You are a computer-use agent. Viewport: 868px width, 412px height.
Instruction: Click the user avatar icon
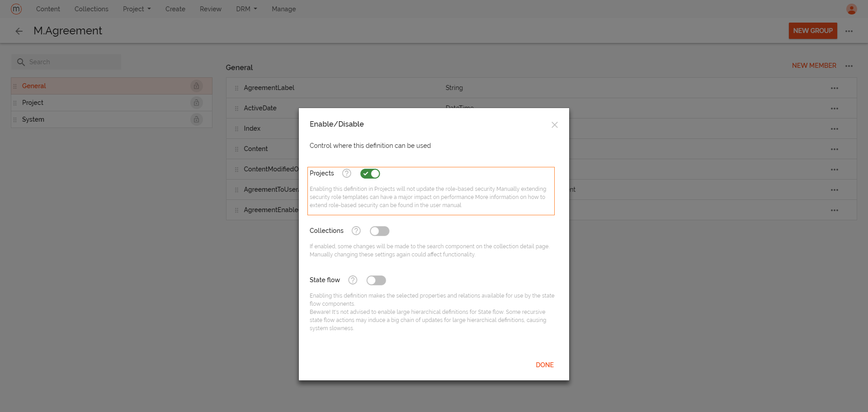coord(851,9)
